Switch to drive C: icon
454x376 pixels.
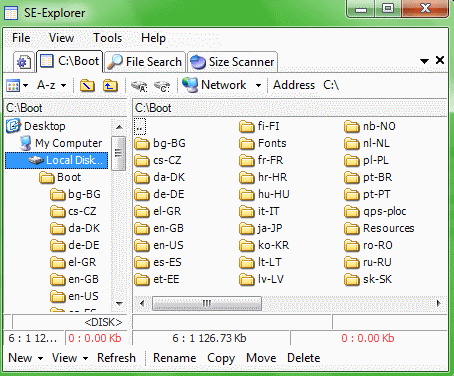coord(162,86)
